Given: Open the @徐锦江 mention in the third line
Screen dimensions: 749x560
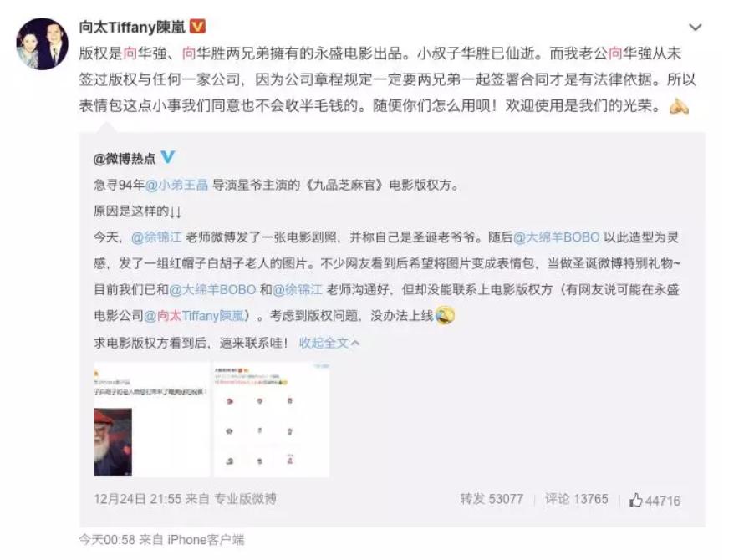Looking at the screenshot, I should point(156,237).
